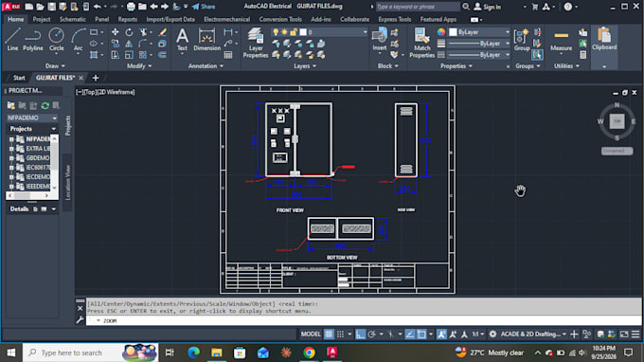Viewport: 644px width, 362px height.
Task: Expand the Annotation panel
Action: 206,65
